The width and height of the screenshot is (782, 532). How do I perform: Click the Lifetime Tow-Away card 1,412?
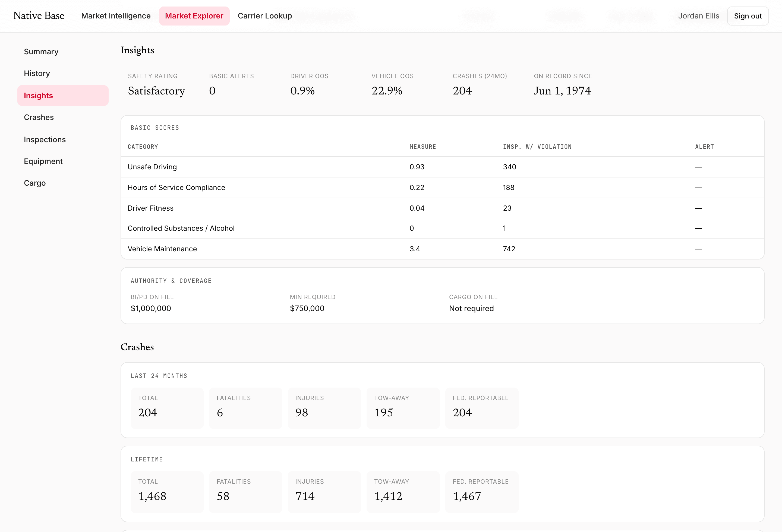(x=403, y=492)
